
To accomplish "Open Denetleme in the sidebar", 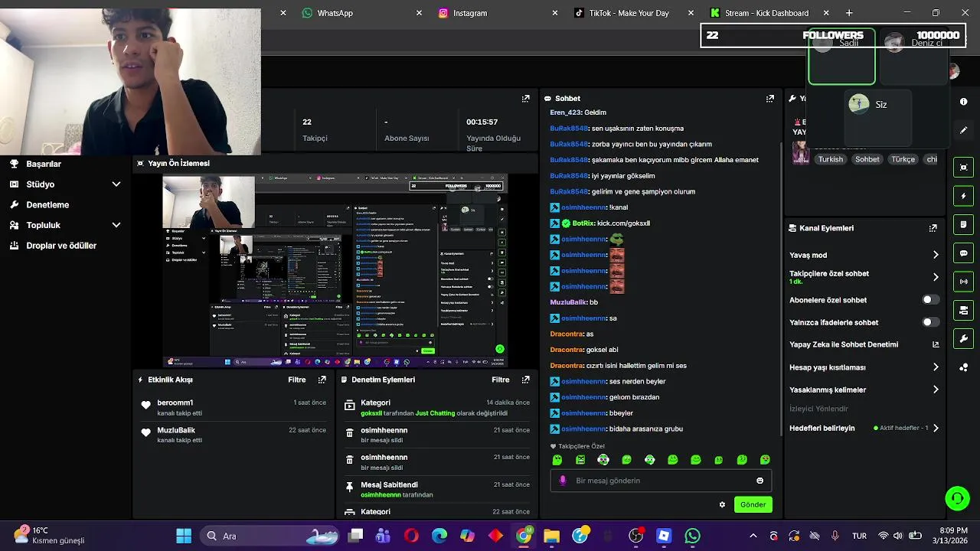I will [x=47, y=205].
